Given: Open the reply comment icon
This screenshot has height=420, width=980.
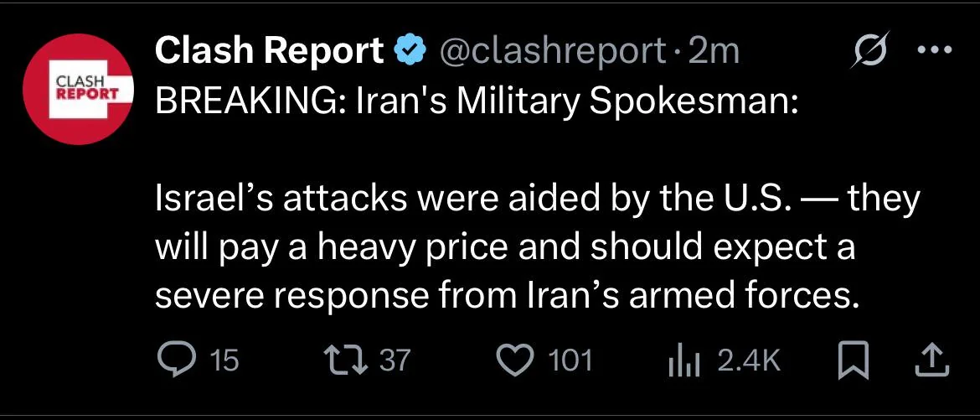Looking at the screenshot, I should [x=178, y=360].
